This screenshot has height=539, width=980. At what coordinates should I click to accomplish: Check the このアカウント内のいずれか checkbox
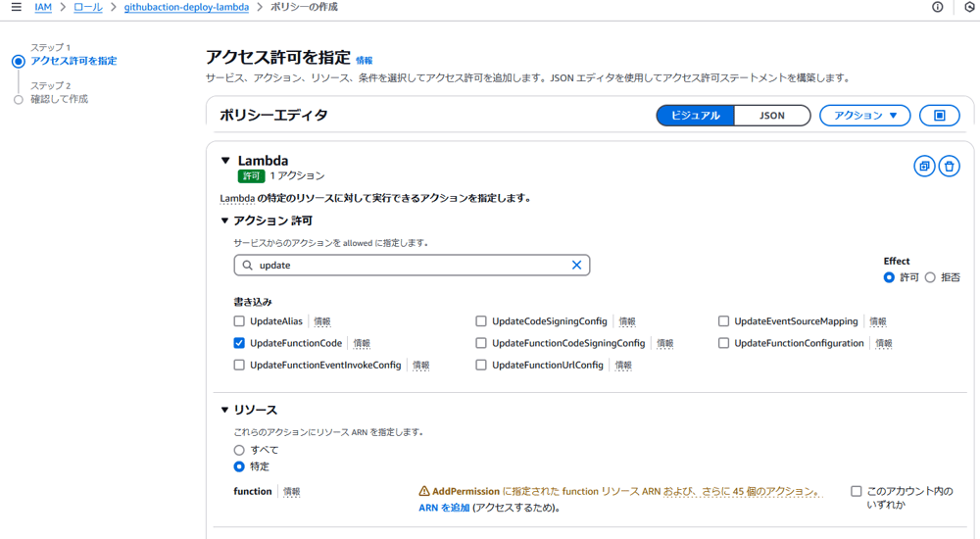tap(857, 492)
